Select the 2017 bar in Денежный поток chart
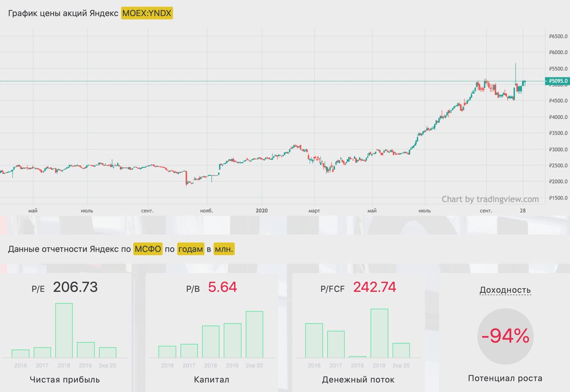The height and width of the screenshot is (392, 570). (336, 344)
